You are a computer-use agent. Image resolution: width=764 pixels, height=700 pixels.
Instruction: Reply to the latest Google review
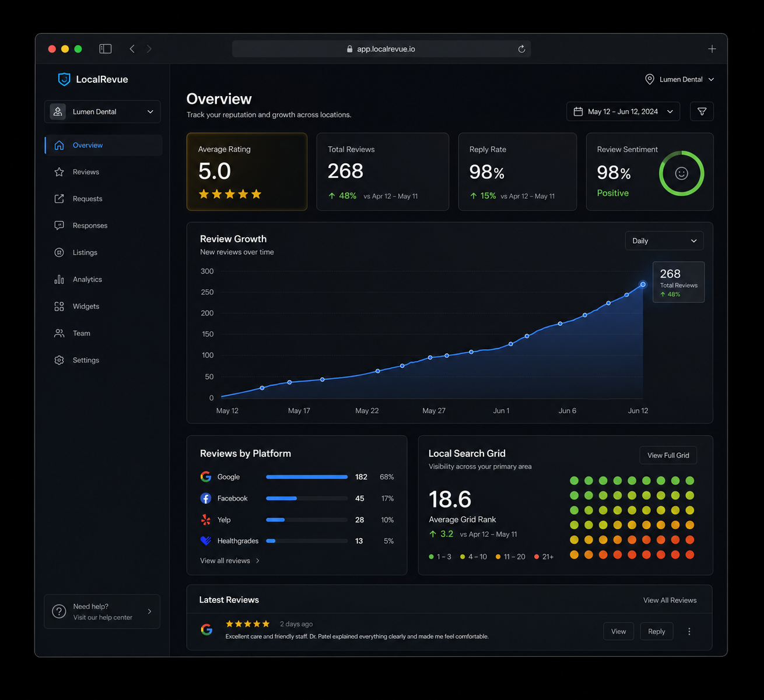click(x=657, y=631)
